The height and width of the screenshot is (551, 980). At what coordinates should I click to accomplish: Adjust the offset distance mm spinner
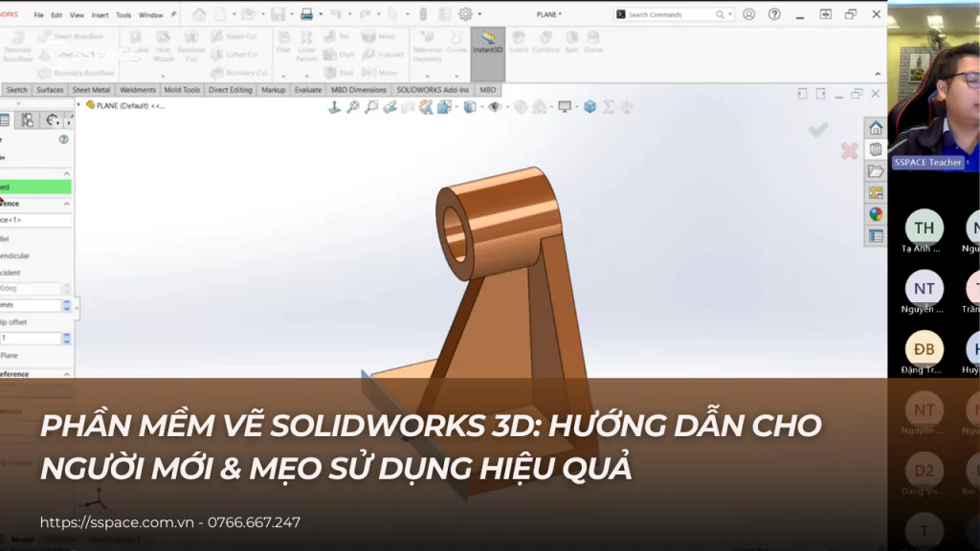66,305
